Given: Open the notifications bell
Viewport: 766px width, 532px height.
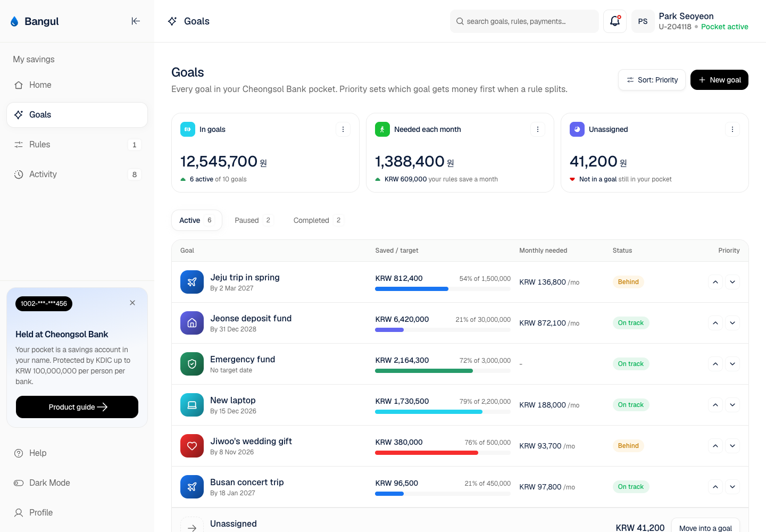Looking at the screenshot, I should click(x=615, y=21).
